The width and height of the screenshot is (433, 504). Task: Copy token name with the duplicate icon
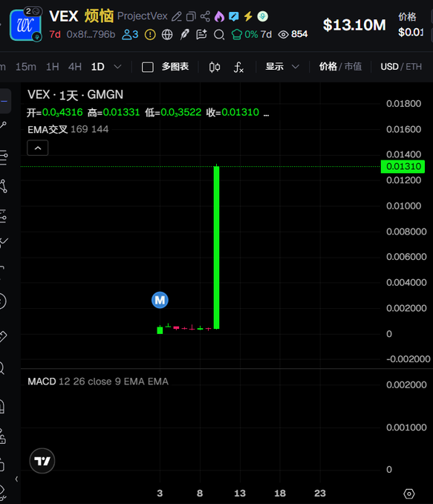coord(191,16)
